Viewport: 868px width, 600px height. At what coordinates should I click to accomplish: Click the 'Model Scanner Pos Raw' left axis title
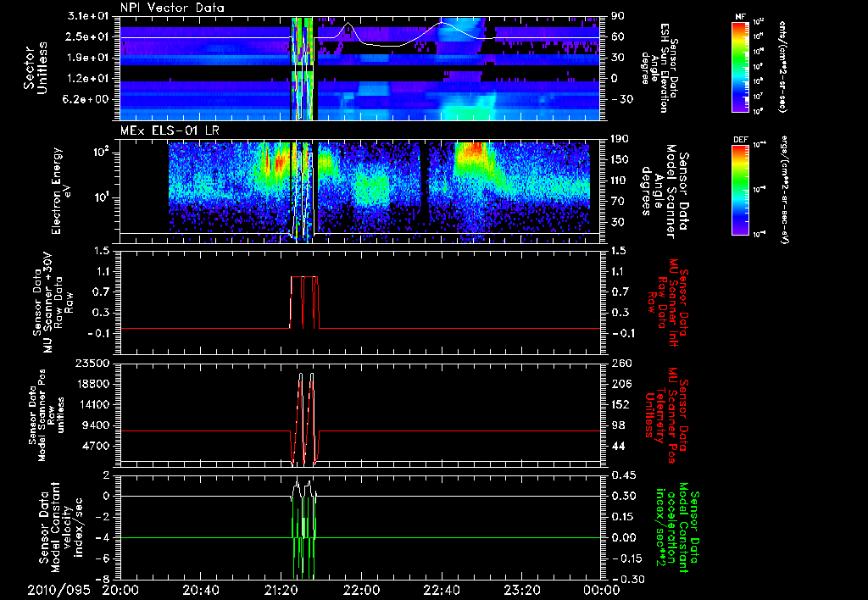tap(45, 415)
